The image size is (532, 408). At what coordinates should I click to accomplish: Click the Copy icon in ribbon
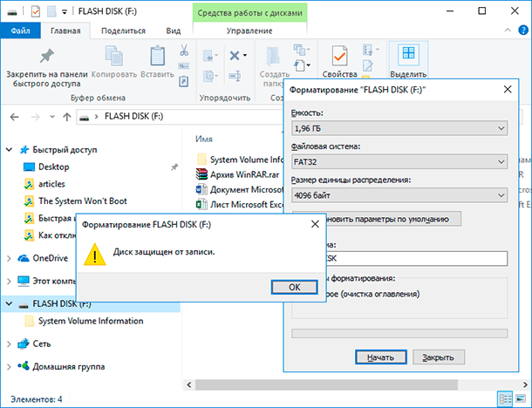pyautogui.click(x=114, y=56)
